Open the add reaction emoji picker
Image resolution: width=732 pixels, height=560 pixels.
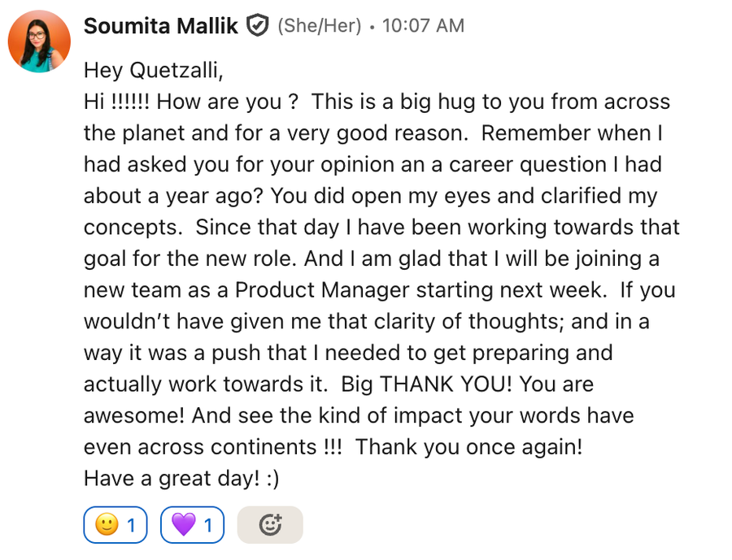pyautogui.click(x=270, y=525)
